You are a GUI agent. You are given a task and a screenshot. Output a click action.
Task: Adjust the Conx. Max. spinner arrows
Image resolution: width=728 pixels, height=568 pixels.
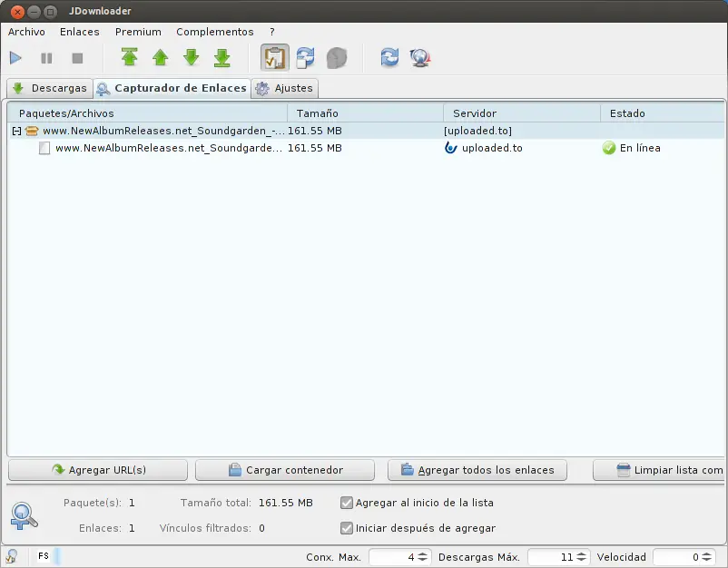pyautogui.click(x=422, y=557)
